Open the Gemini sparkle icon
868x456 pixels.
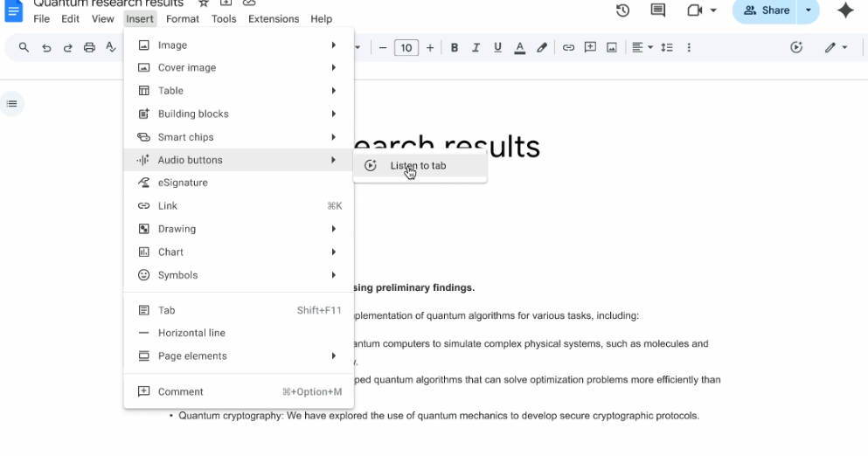point(844,10)
